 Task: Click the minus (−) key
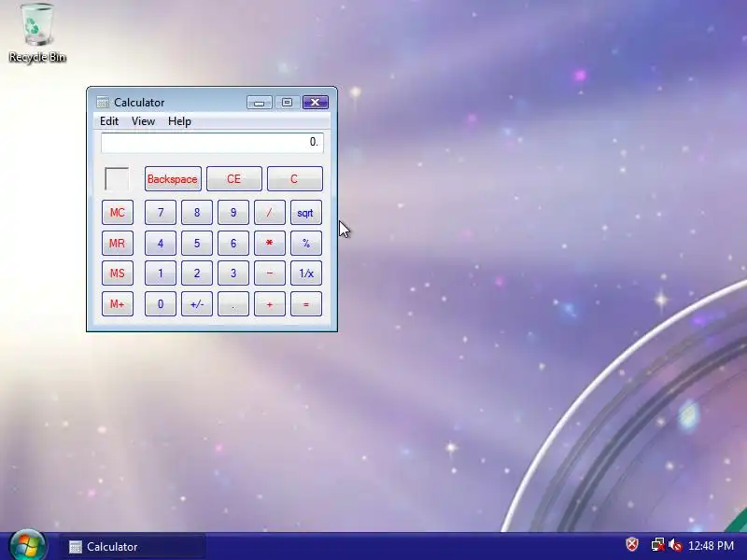pos(270,273)
